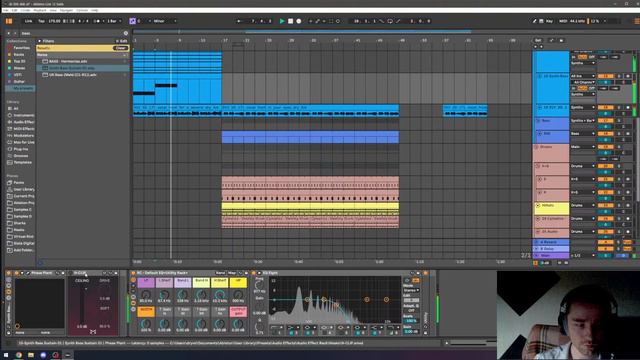Open the Create menu
640x360 pixels.
(x=25, y=10)
